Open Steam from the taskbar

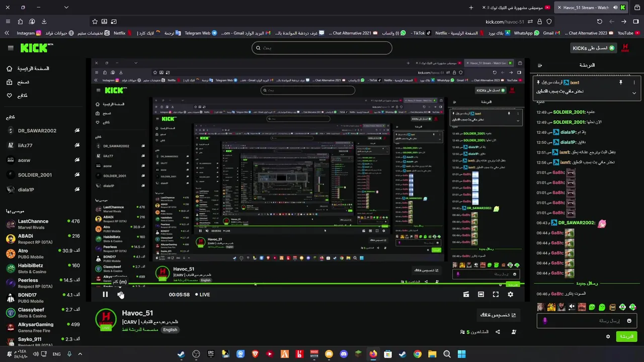click(181, 354)
